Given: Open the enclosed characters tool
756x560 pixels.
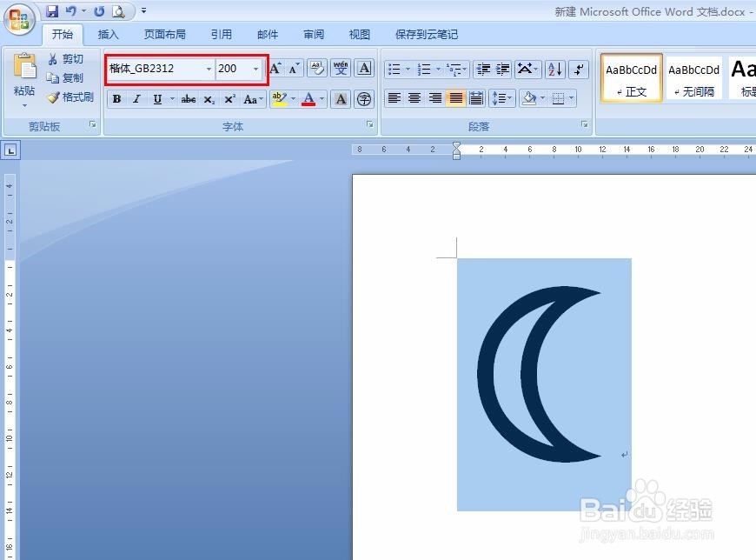Looking at the screenshot, I should tap(364, 99).
